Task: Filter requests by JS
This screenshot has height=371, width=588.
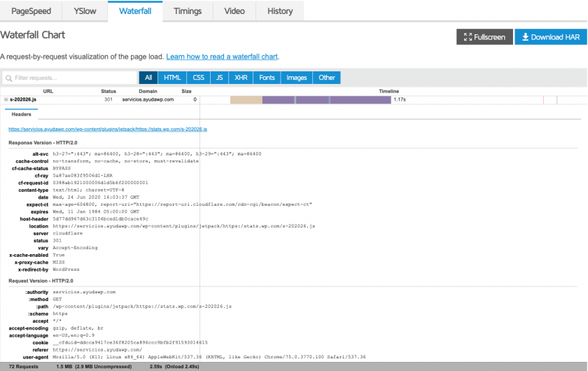Action: 219,78
